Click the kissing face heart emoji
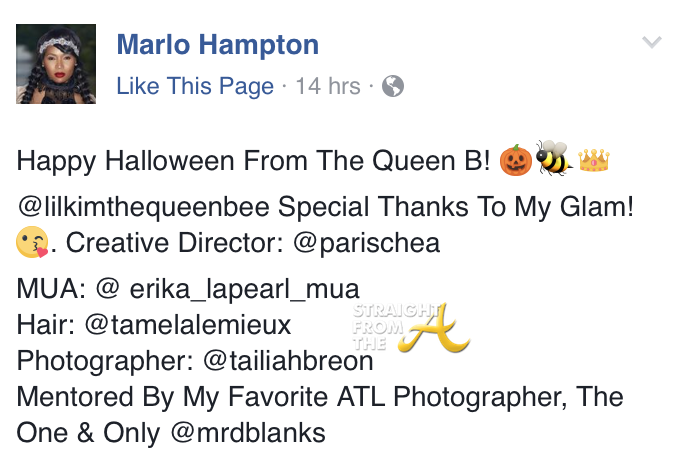The height and width of the screenshot is (474, 681). point(32,242)
